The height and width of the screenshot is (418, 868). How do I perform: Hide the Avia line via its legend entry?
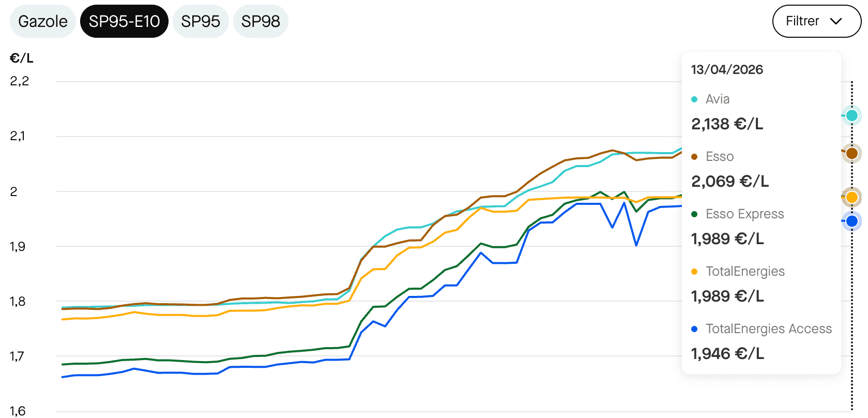pos(718,99)
